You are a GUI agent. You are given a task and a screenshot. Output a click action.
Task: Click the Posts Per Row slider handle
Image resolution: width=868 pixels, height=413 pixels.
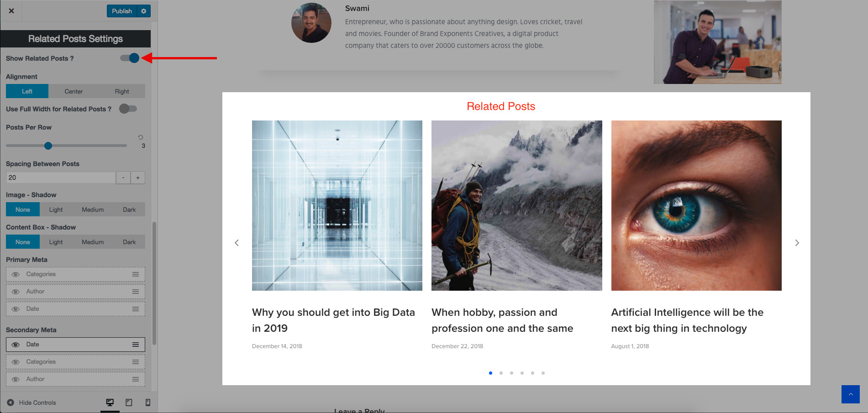pyautogui.click(x=48, y=146)
